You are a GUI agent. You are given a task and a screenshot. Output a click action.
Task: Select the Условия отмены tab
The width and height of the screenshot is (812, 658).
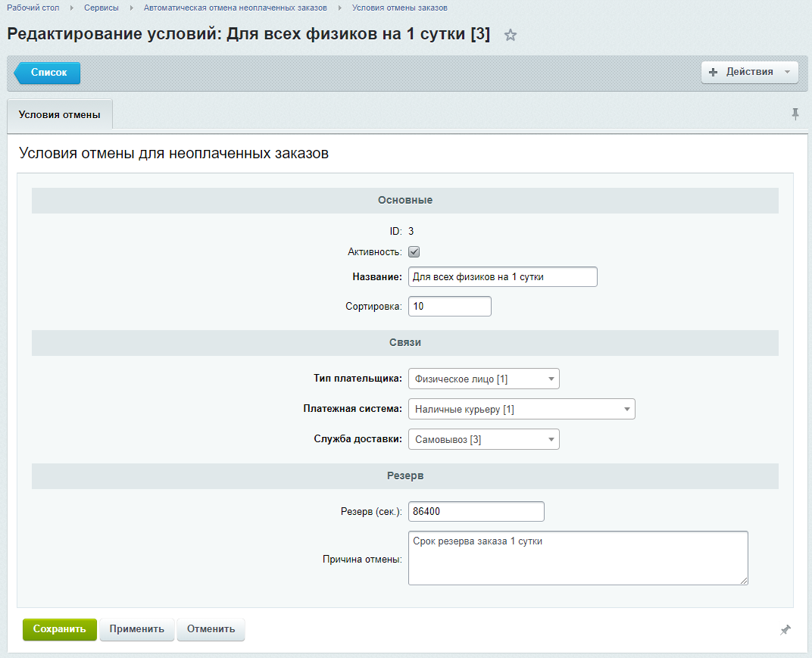tap(59, 114)
